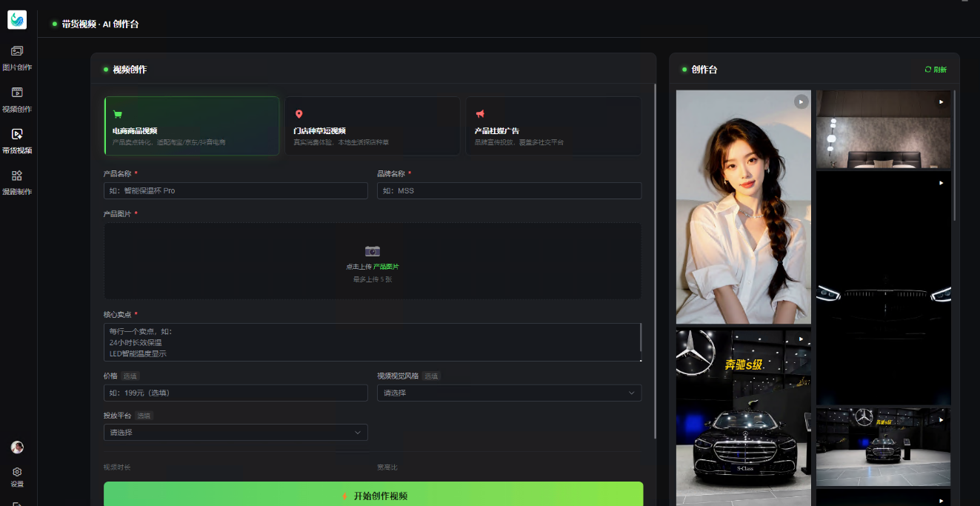The height and width of the screenshot is (506, 980).
Task: Click the 品牌名称 input field
Action: [509, 190]
